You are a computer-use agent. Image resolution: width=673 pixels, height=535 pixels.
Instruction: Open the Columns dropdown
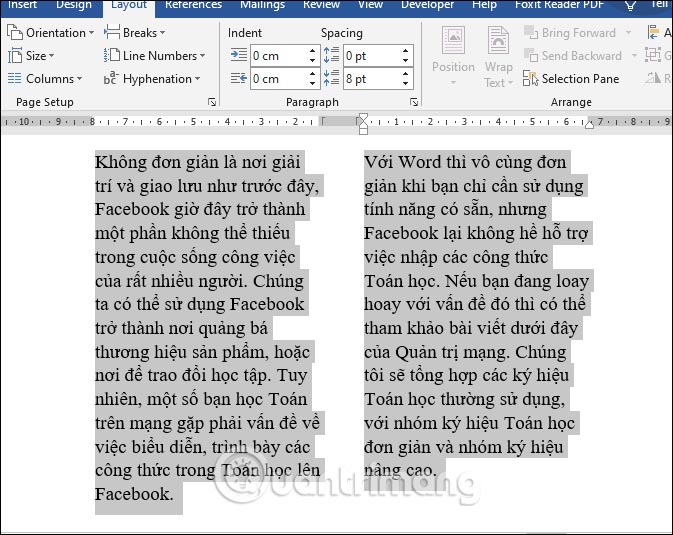[x=45, y=79]
